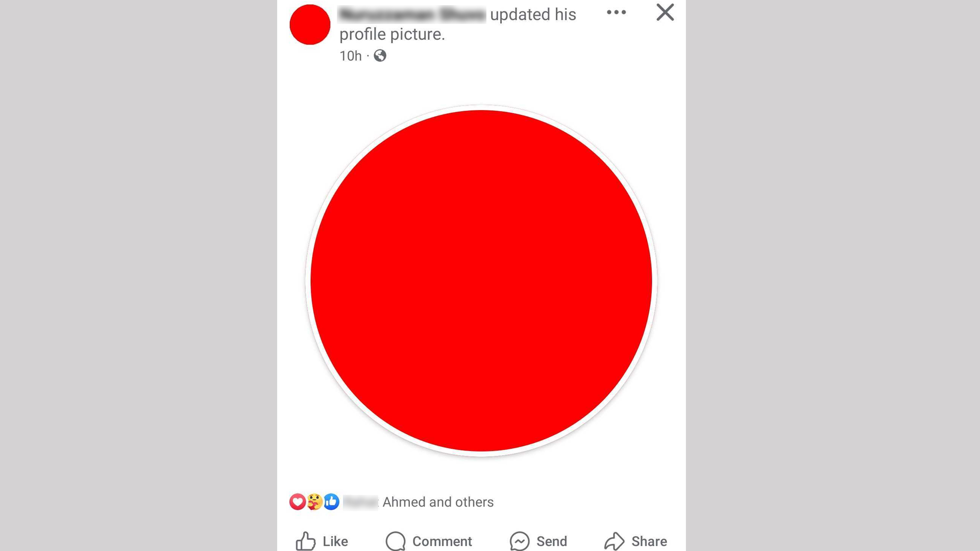Click the public globe privacy icon
Viewport: 980px width, 551px height.
click(380, 56)
